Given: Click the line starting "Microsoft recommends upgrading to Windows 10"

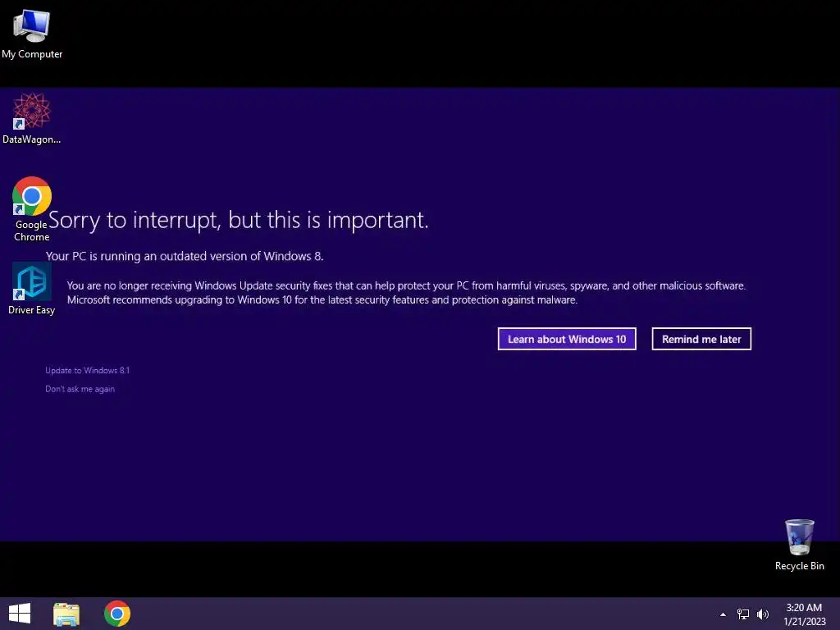Looking at the screenshot, I should [x=322, y=300].
